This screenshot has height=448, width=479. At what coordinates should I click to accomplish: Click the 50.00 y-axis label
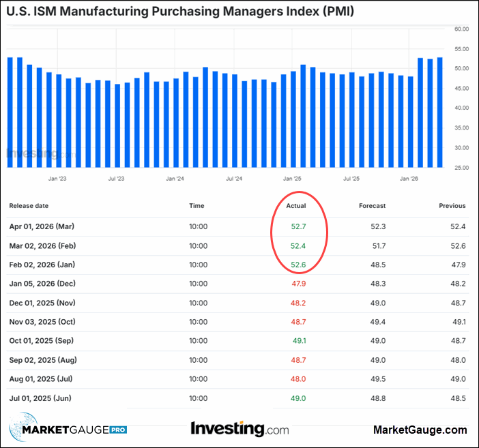pos(461,68)
